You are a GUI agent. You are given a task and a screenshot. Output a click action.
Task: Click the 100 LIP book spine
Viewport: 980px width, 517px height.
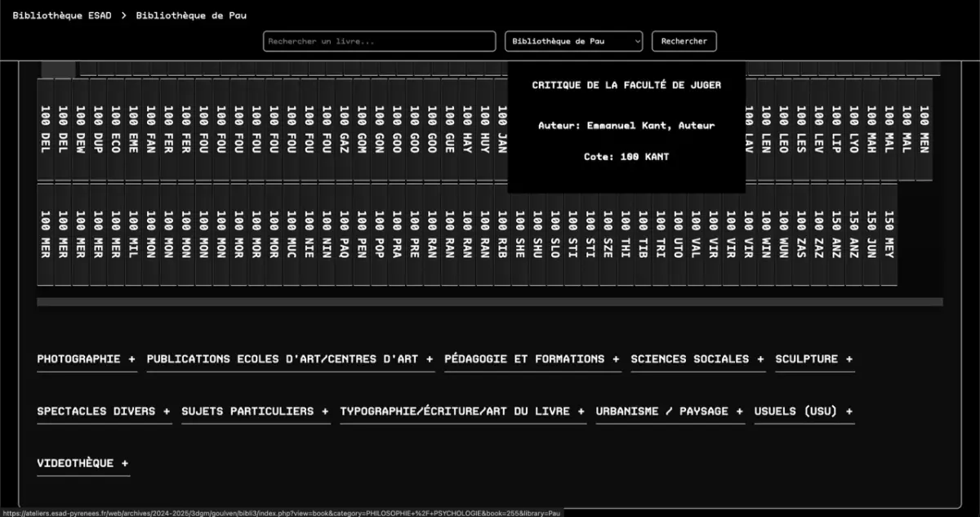click(x=836, y=129)
